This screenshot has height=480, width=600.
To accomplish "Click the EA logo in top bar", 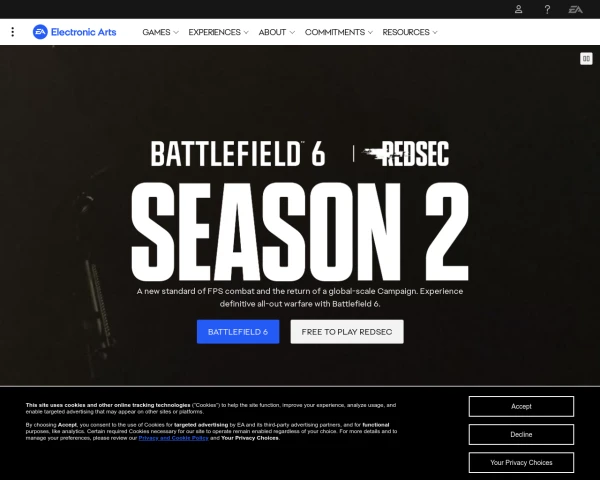I will click(x=575, y=9).
